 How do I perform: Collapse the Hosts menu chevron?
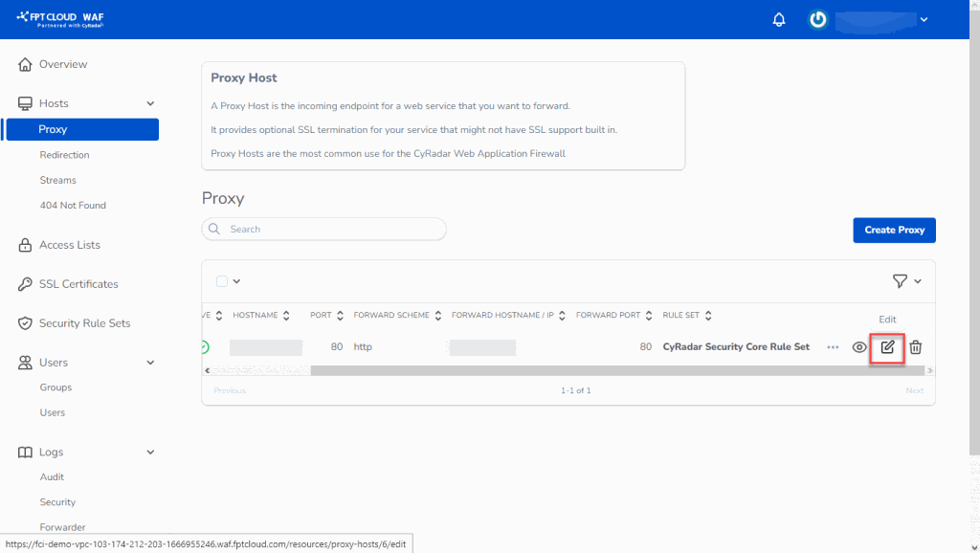[150, 103]
